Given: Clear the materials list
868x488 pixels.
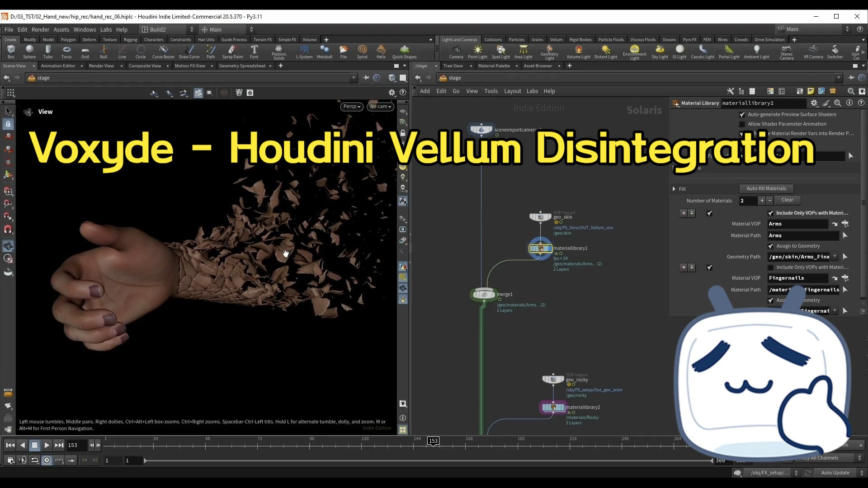Looking at the screenshot, I should [x=787, y=200].
